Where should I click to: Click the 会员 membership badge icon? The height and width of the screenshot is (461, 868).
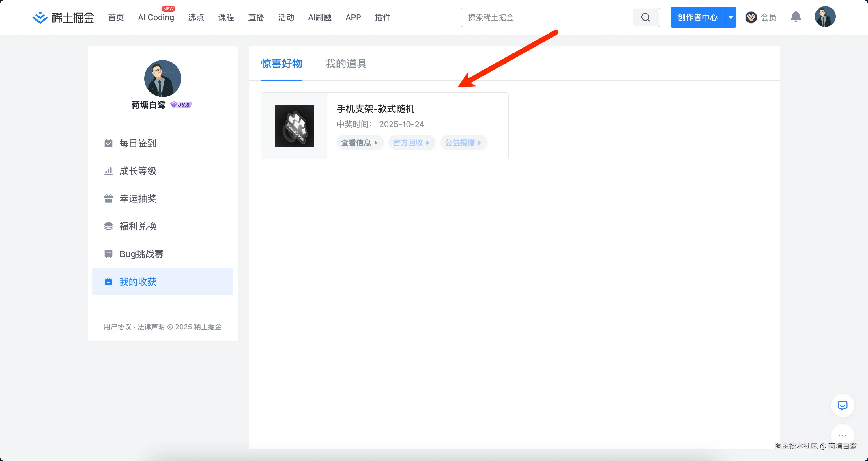coord(751,17)
